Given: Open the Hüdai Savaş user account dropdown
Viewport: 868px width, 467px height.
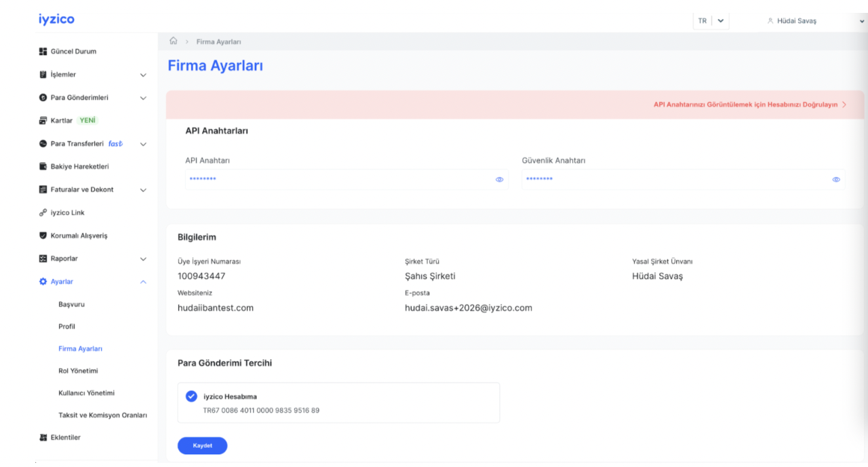Looking at the screenshot, I should click(814, 21).
